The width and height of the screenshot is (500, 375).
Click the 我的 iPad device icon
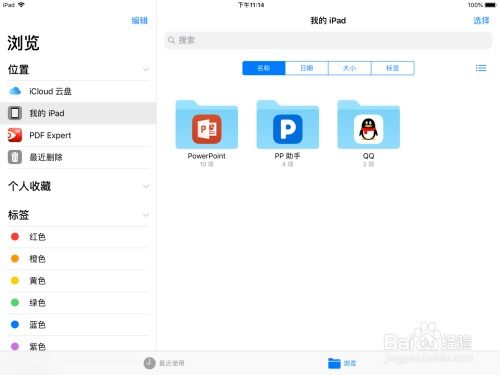15,113
